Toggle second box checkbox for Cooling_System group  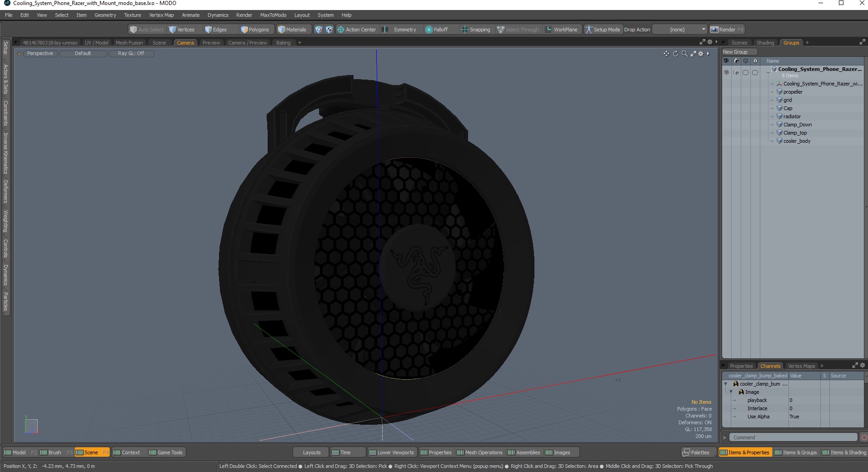tap(755, 73)
